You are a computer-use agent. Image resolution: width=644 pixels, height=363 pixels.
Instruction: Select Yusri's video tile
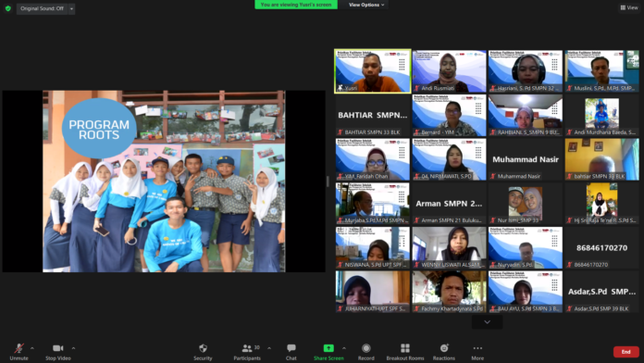point(373,71)
